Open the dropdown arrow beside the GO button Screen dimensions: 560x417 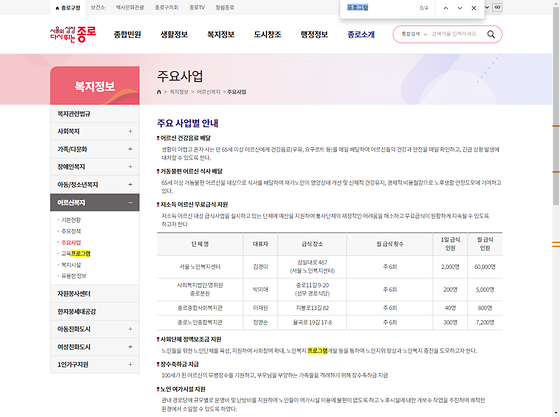pyautogui.click(x=487, y=7)
